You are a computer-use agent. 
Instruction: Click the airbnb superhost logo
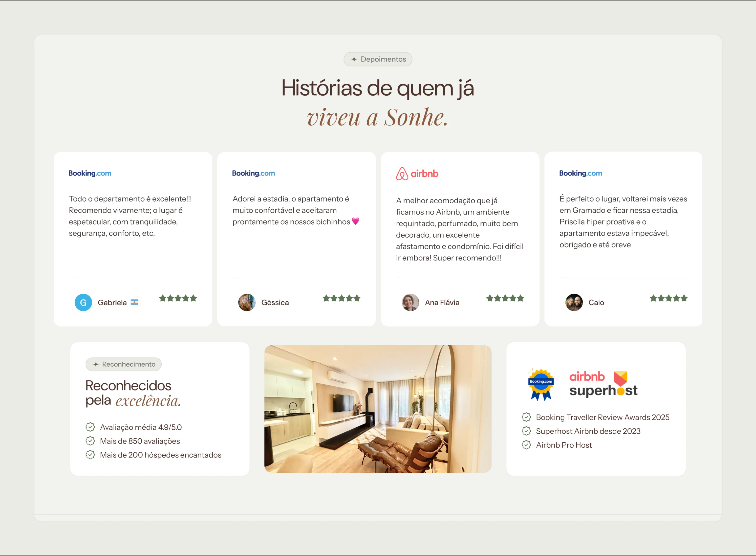point(603,384)
